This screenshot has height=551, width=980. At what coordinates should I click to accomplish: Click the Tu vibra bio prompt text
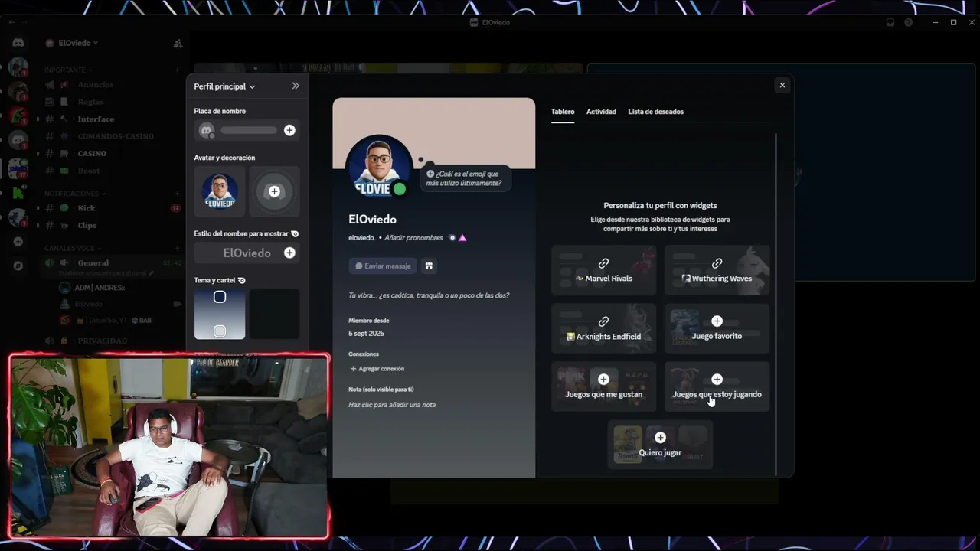(x=429, y=295)
